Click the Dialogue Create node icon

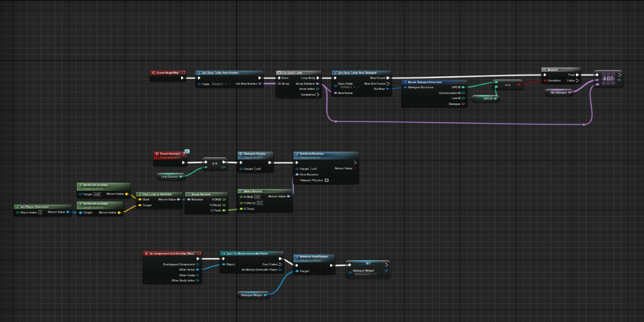241,154
